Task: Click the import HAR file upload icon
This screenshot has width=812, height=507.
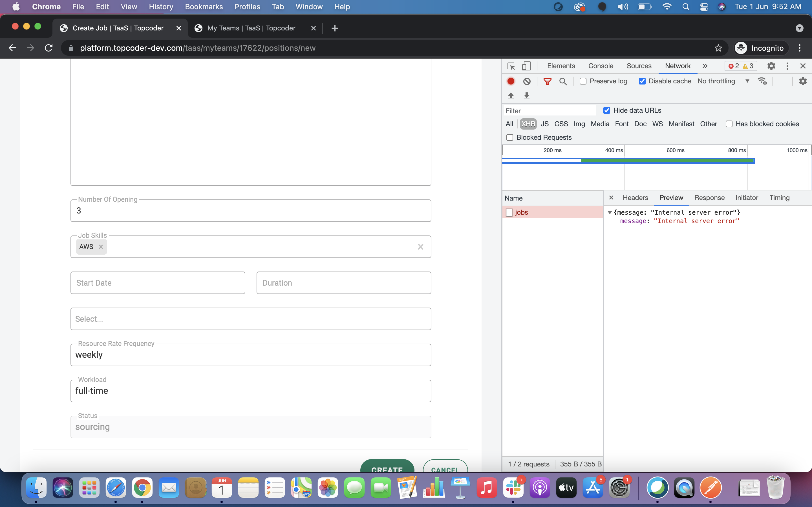Action: pyautogui.click(x=511, y=96)
